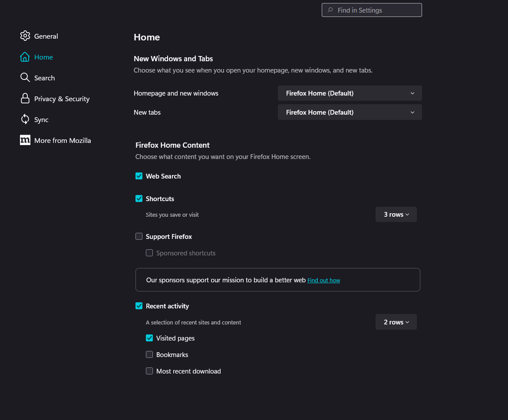Screen dimensions: 508x420
Task: Go to More from Mozilla section
Action: pos(63,140)
